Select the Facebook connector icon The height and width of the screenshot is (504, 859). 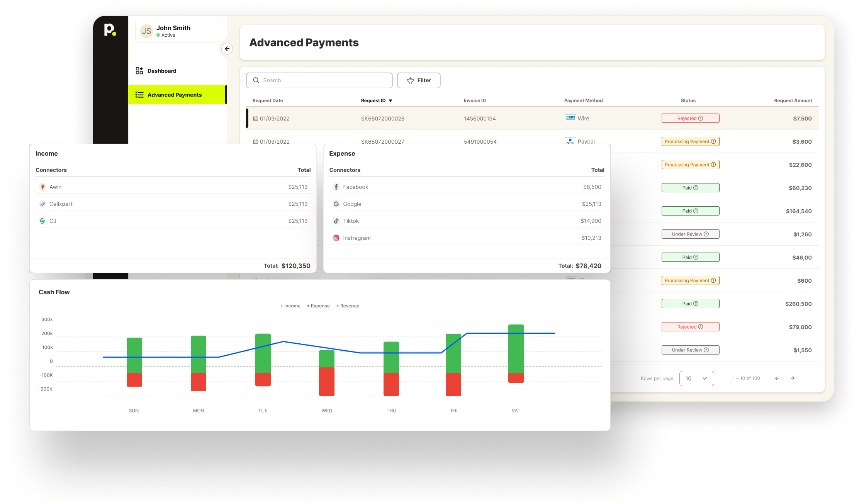(336, 187)
